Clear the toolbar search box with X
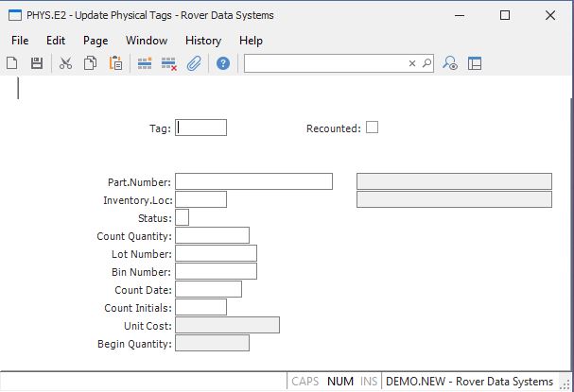 coord(412,63)
